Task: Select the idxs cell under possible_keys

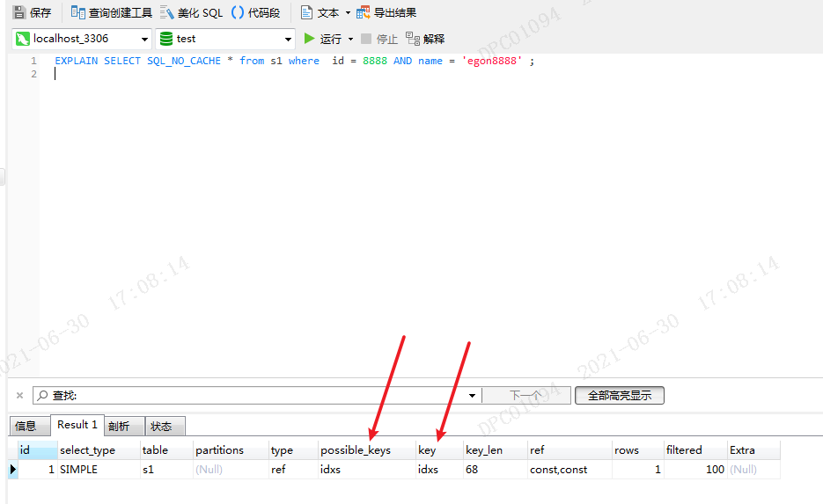Action: pos(367,470)
